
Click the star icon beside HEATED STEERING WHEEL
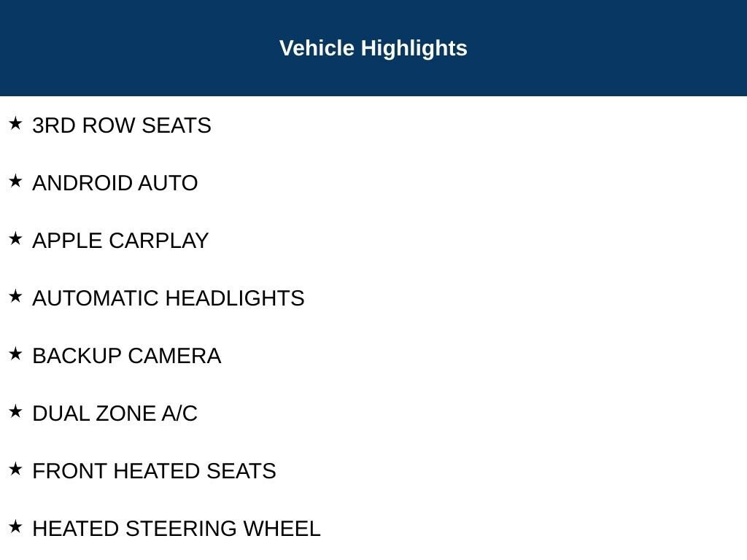point(15,526)
